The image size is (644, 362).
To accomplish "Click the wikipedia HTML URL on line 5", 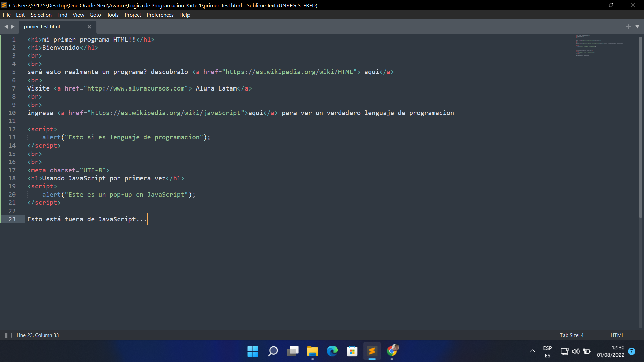I will (289, 72).
